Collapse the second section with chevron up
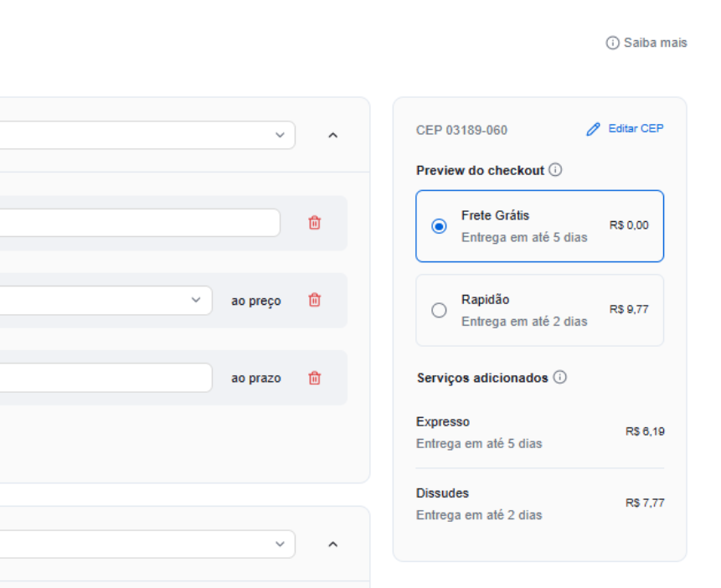Screen dimensions: 721x588 (332, 544)
